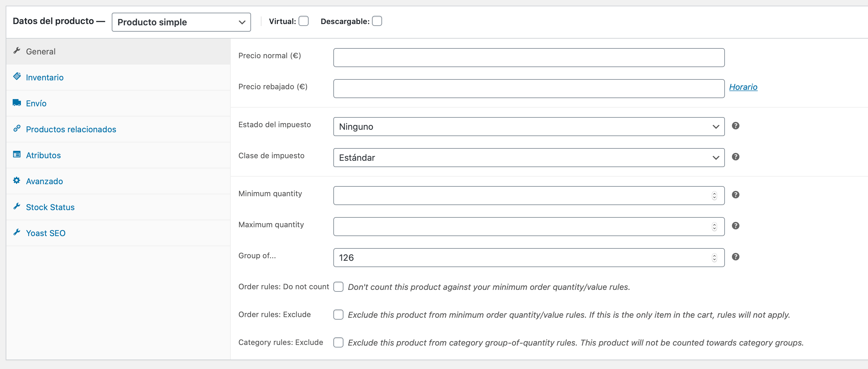Click the tag icon beside Inventario
The height and width of the screenshot is (369, 868).
(17, 76)
